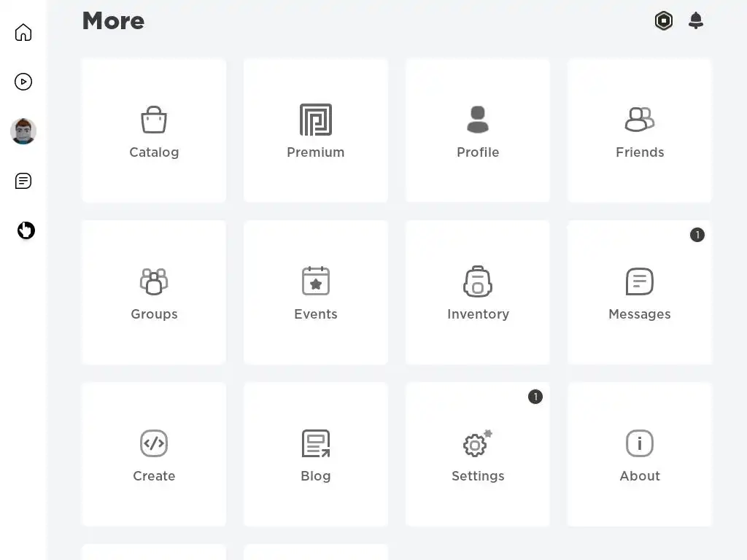Go to the Profile tile

(x=478, y=131)
